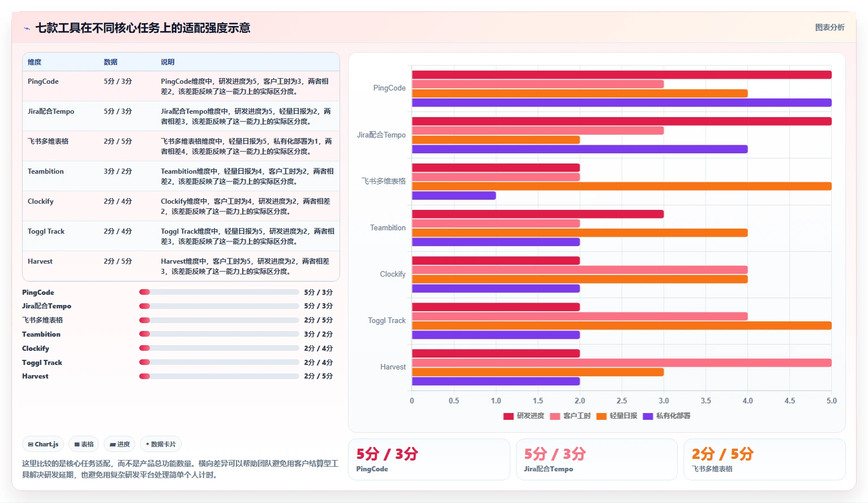Viewport: 868px width, 503px height.
Task: Click the pink 客户工时 bar for Clockify
Action: tap(579, 270)
